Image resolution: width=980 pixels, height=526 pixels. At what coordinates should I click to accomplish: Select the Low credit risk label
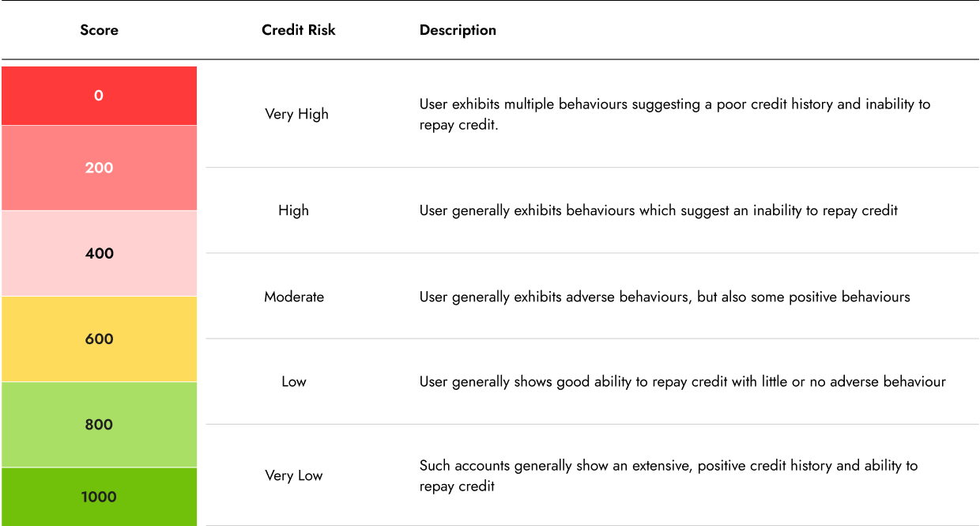click(293, 381)
